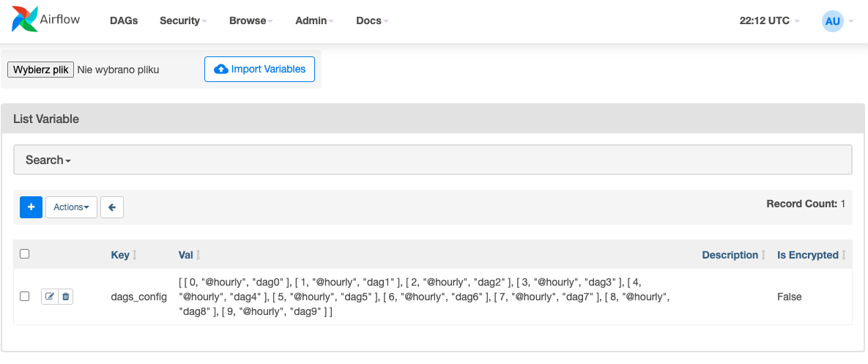Click the back arrow icon button
This screenshot has width=868, height=364.
coord(112,207)
